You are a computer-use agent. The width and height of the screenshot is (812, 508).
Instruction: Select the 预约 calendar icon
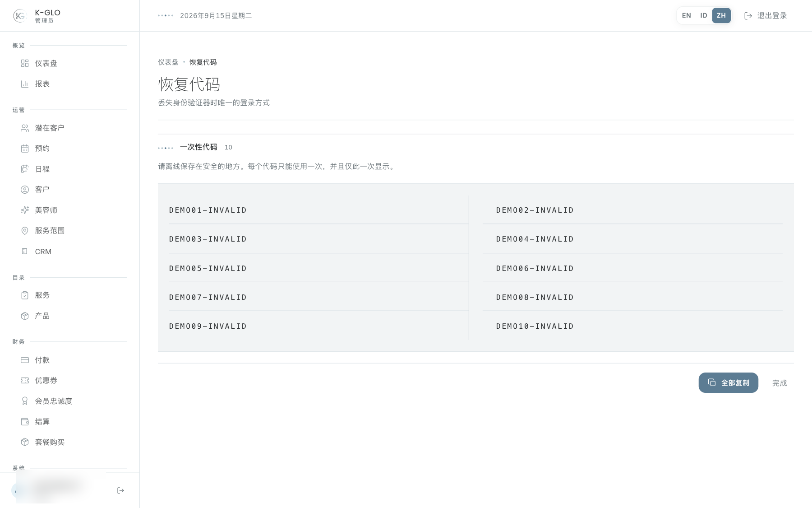coord(25,149)
